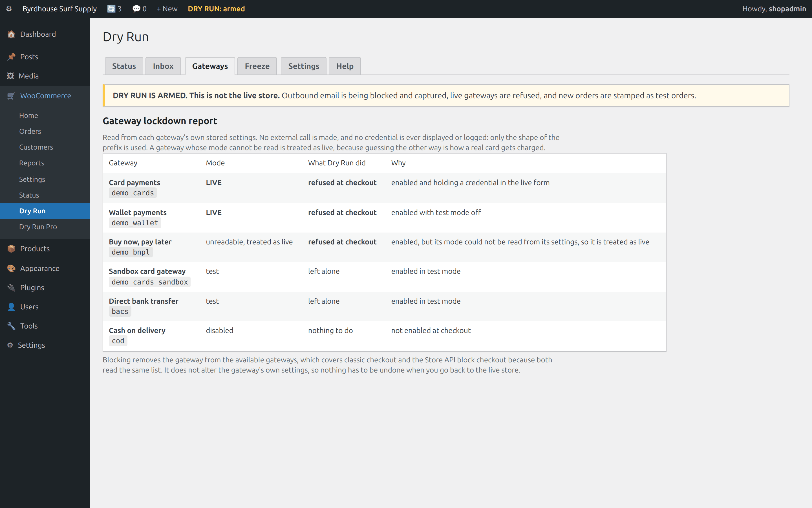Open the Freeze tab
Viewport: 812px width, 508px height.
(x=257, y=66)
